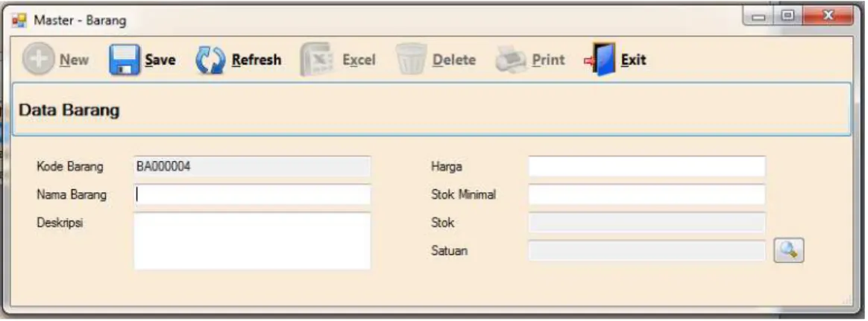Open Satuan lookup with the magnifier button

788,251
